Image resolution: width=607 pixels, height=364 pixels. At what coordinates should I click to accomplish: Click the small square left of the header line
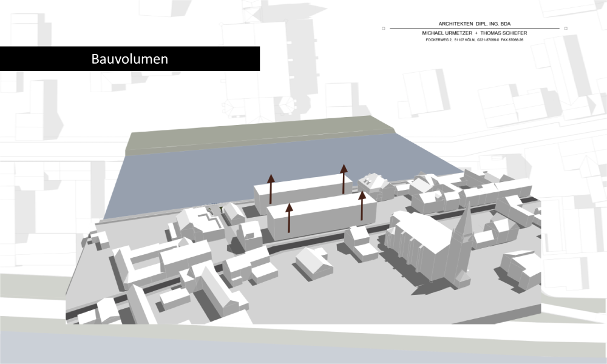tap(384, 28)
